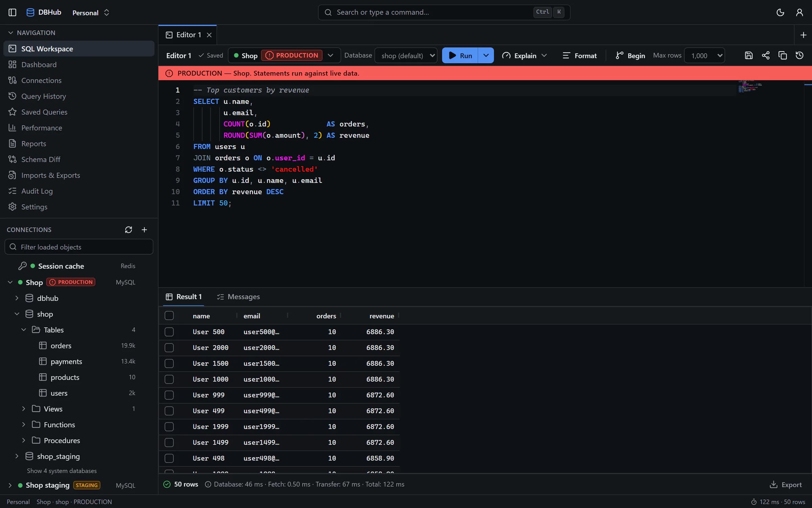
Task: Share the query via share icon
Action: pyautogui.click(x=766, y=56)
